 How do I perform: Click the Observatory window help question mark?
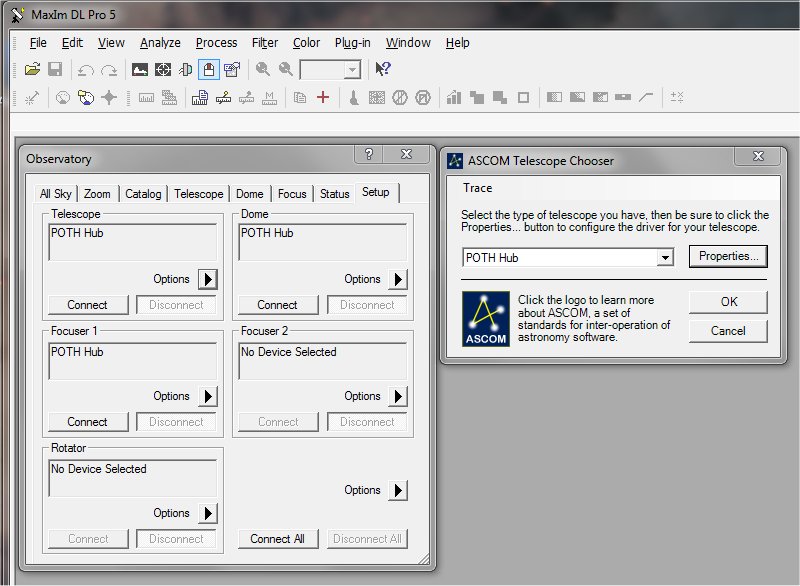pyautogui.click(x=369, y=154)
